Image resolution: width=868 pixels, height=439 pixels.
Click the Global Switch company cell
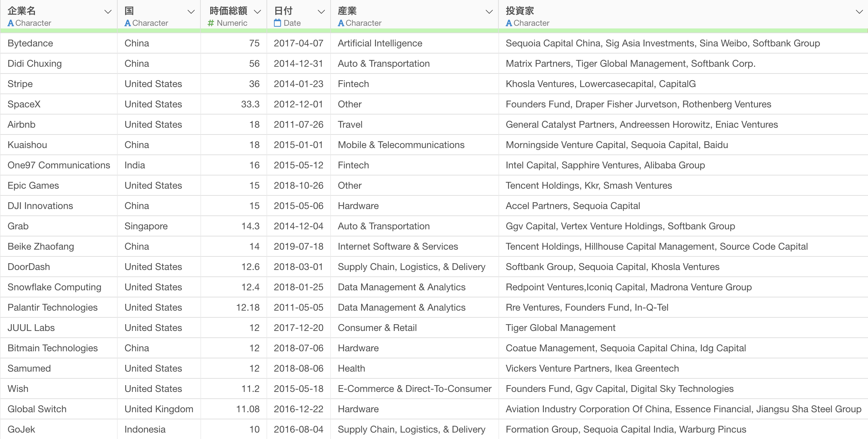coord(59,409)
